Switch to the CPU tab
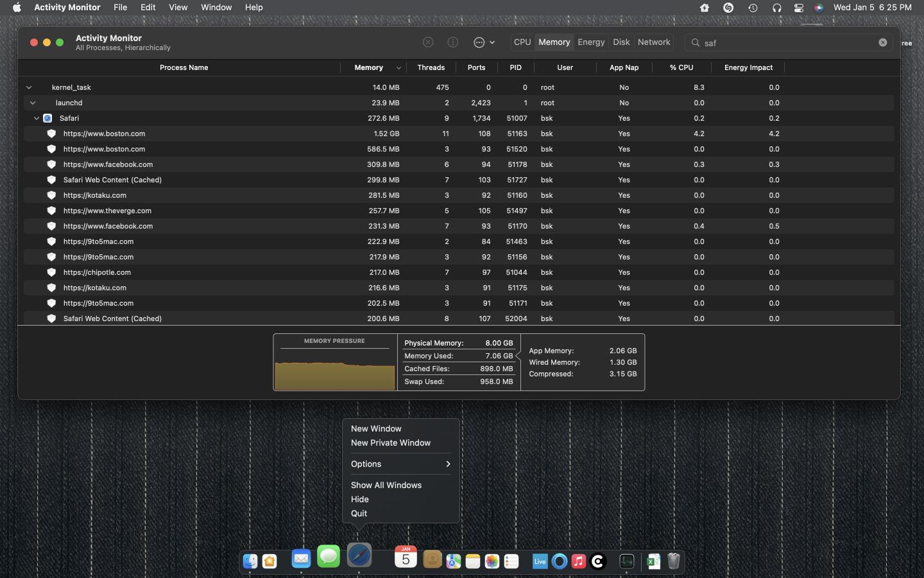This screenshot has height=578, width=924. click(x=522, y=42)
